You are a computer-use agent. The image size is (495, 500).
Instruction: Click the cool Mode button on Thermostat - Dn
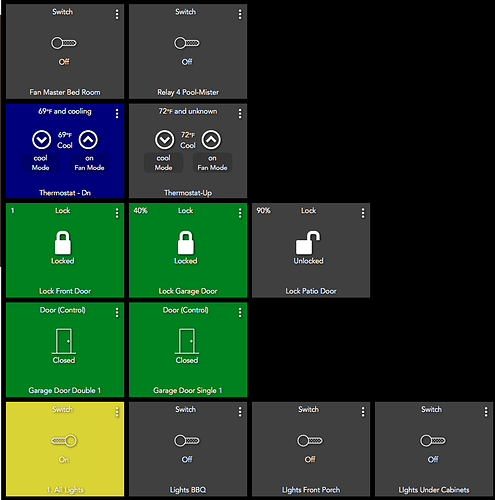(x=40, y=163)
